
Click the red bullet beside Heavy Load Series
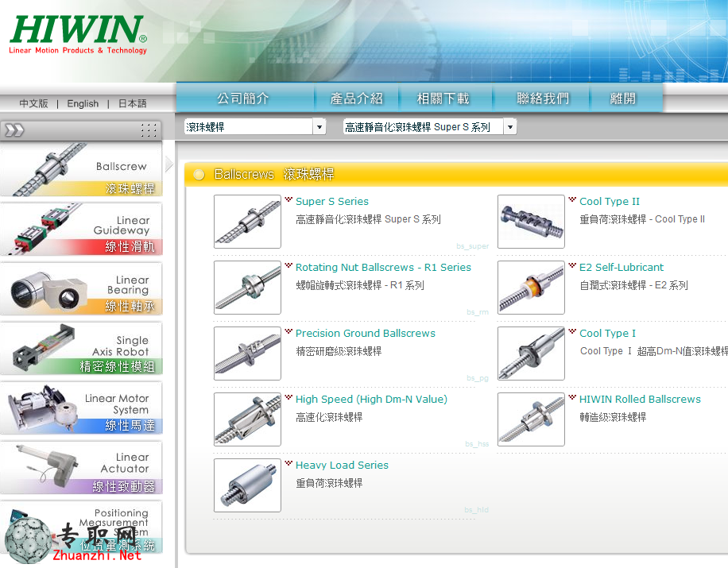point(288,463)
